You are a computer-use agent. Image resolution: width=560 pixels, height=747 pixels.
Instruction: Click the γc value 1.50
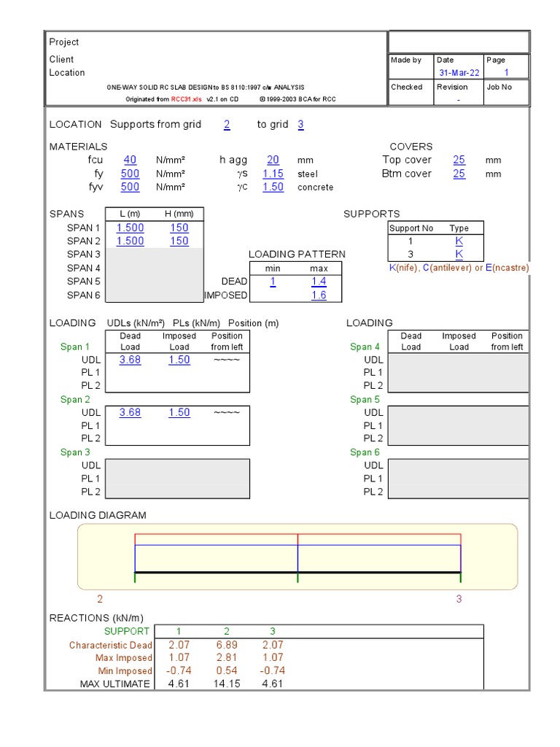click(x=273, y=187)
